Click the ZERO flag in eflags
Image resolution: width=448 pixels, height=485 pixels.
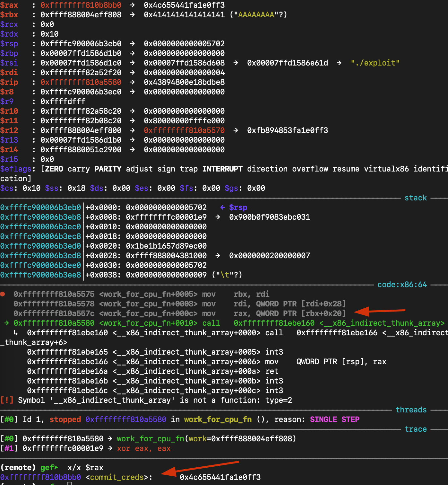(x=54, y=169)
